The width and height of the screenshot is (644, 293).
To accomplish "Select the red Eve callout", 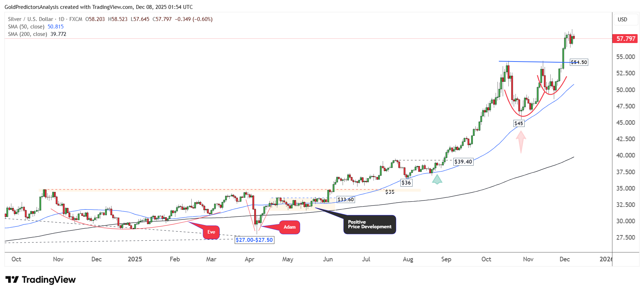I will [211, 232].
